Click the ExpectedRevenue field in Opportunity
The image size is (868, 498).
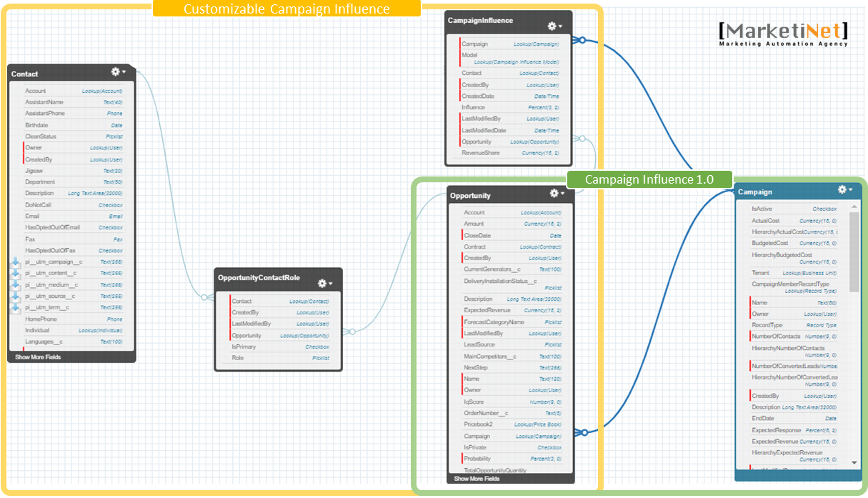[512, 311]
